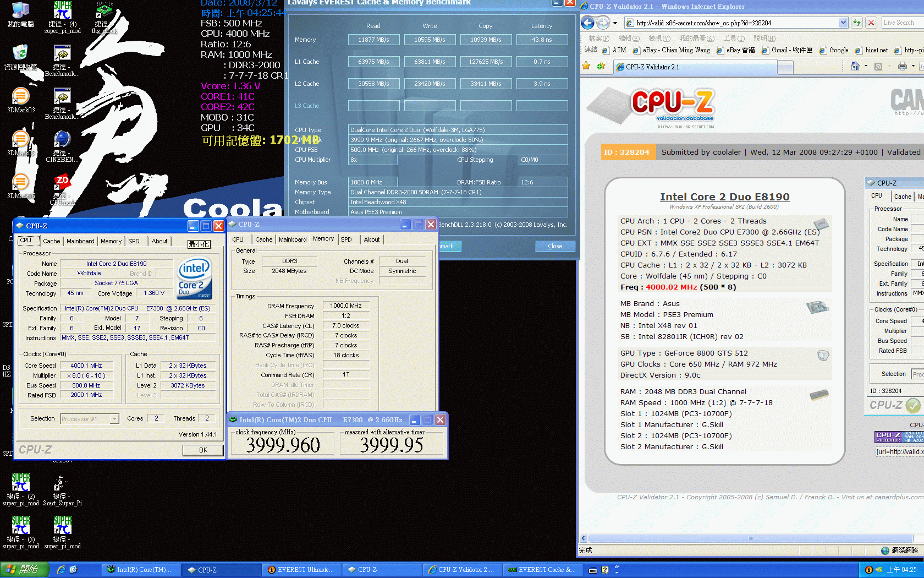Expand the IE address bar dropdown
The width and height of the screenshot is (924, 578).
pyautogui.click(x=843, y=23)
